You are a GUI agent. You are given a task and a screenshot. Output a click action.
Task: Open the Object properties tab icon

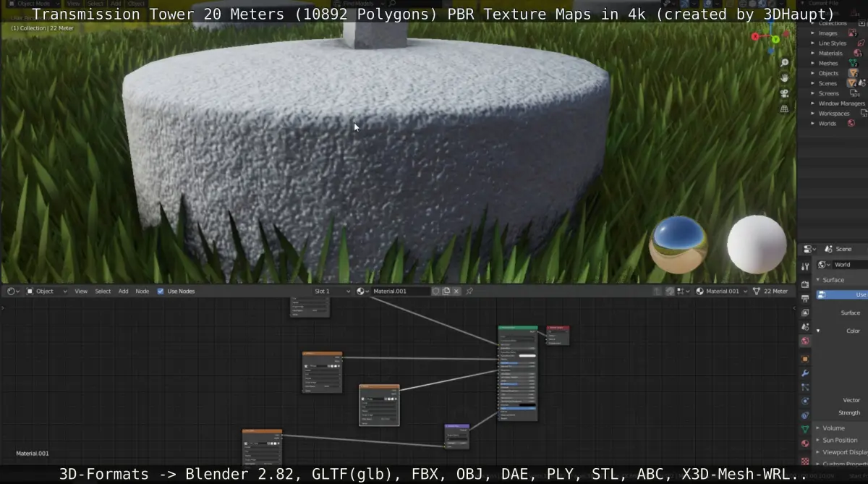coord(805,359)
